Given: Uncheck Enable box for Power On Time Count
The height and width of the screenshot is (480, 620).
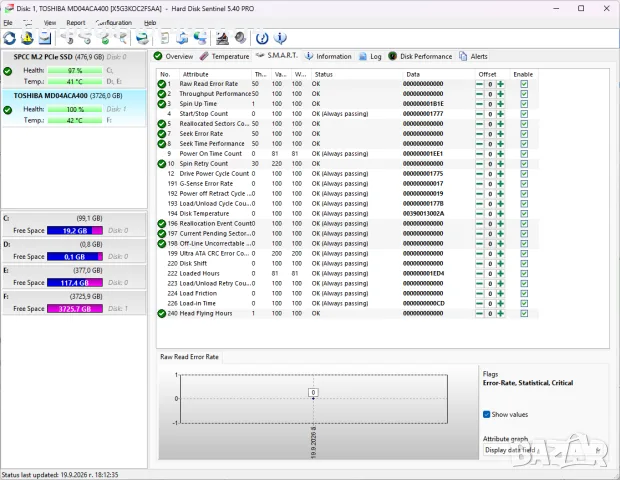Looking at the screenshot, I should (524, 154).
